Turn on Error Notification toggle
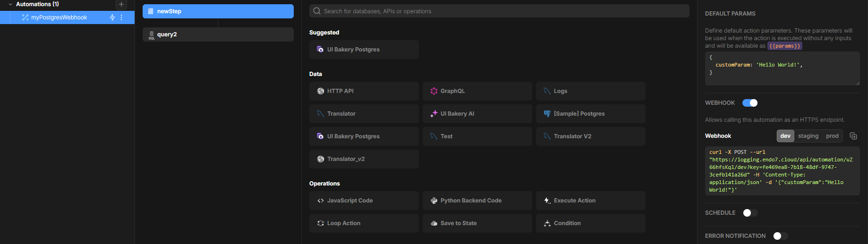The image size is (868, 244). point(780,236)
